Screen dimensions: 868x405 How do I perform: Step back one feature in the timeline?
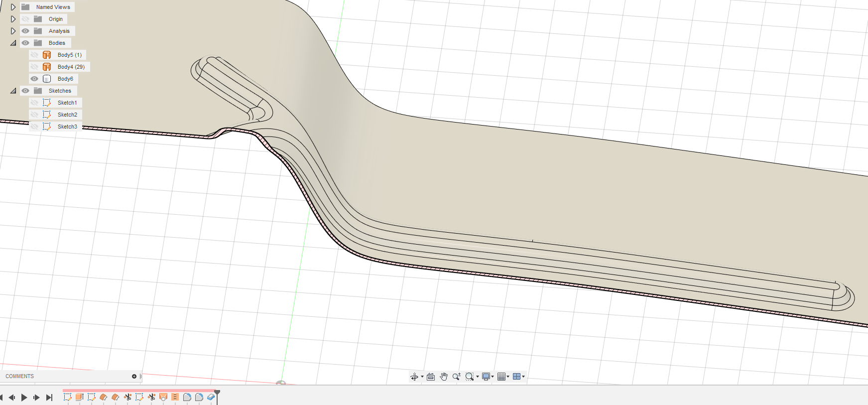pyautogui.click(x=11, y=398)
